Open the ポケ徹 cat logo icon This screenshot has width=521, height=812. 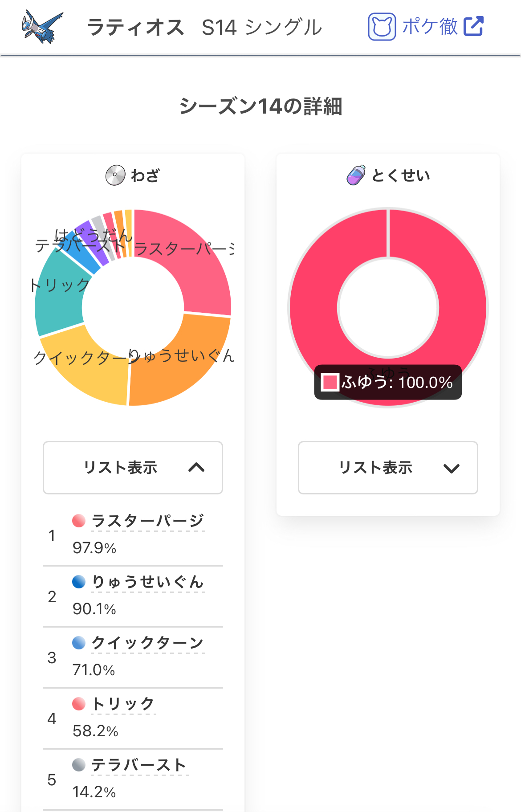382,27
